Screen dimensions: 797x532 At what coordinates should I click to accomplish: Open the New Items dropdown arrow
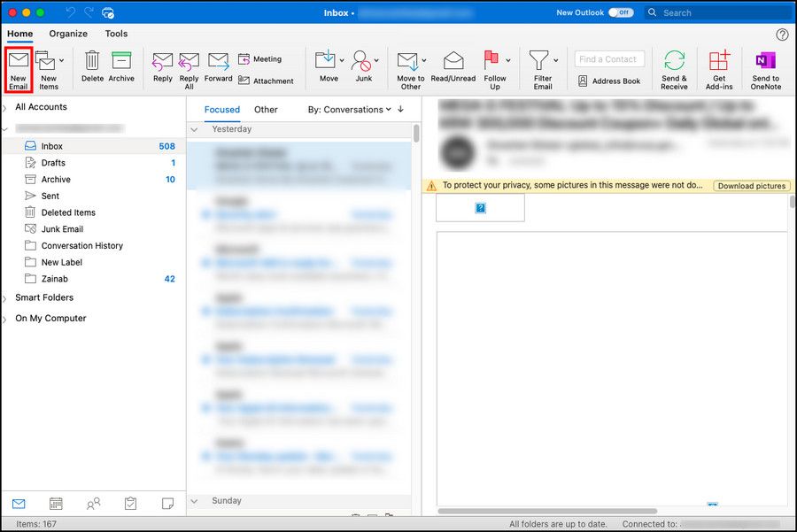(61, 60)
